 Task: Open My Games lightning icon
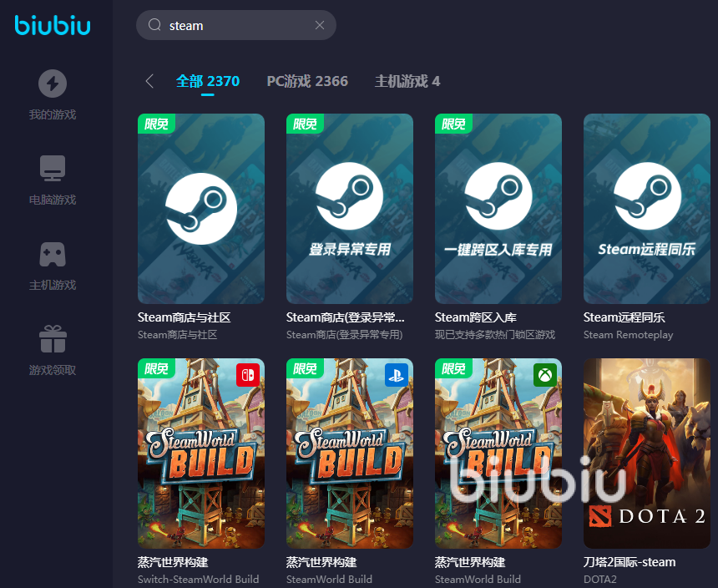coord(53,84)
